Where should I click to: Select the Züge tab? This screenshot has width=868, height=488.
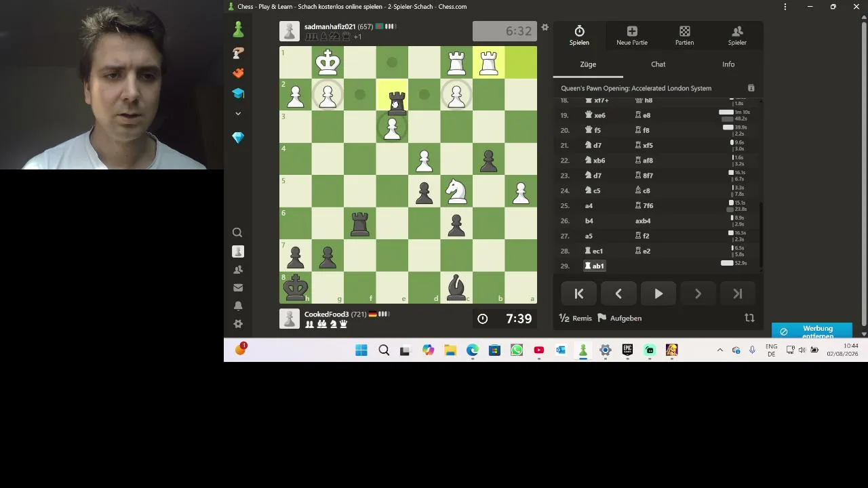click(x=588, y=64)
